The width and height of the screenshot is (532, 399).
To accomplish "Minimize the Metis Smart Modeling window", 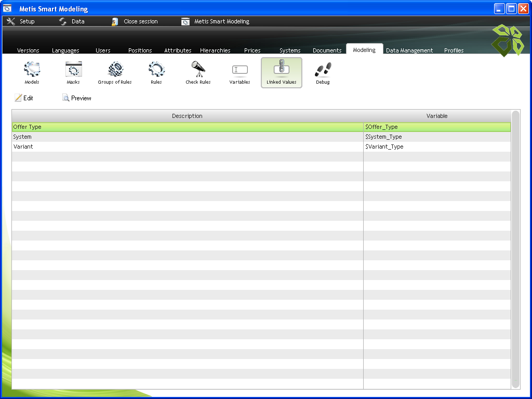I will coord(499,8).
